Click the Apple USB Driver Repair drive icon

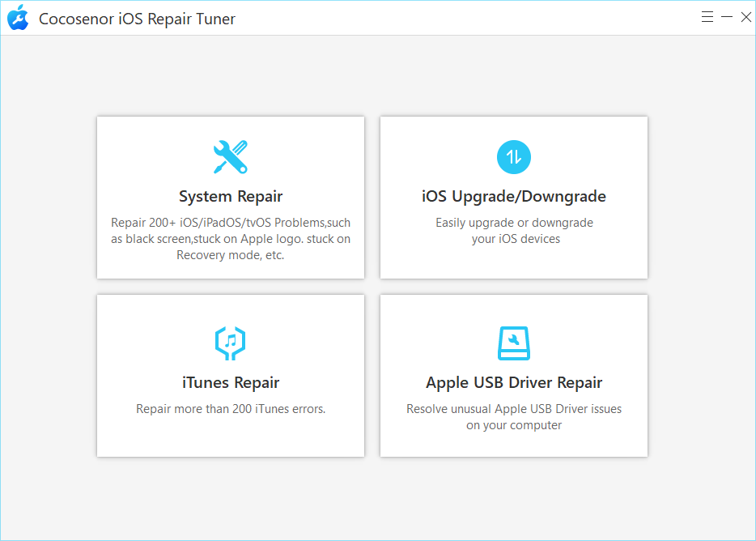(513, 343)
